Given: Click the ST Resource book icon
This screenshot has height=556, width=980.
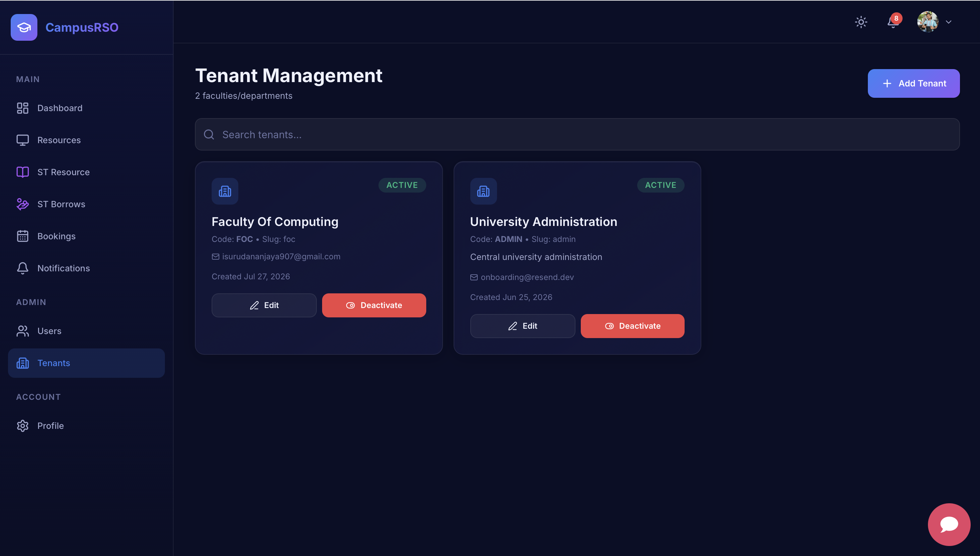Looking at the screenshot, I should [23, 172].
